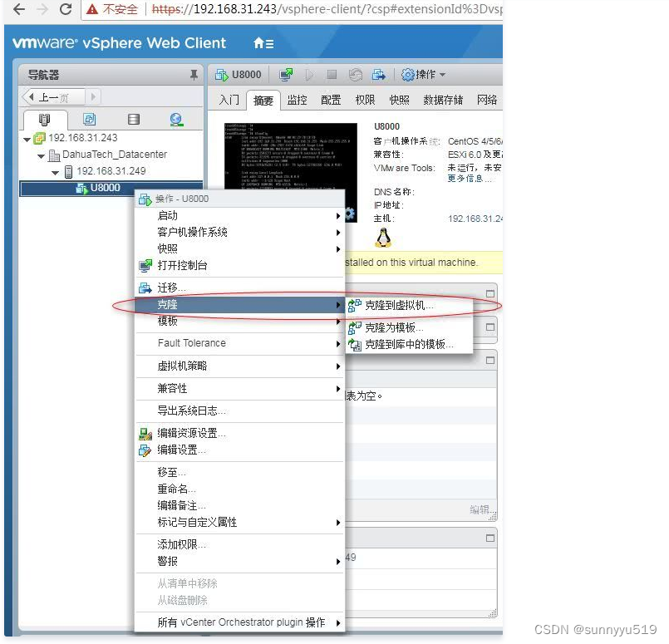Image resolution: width=669 pixels, height=644 pixels.
Task: Click the browser back arrow
Action: point(19,9)
